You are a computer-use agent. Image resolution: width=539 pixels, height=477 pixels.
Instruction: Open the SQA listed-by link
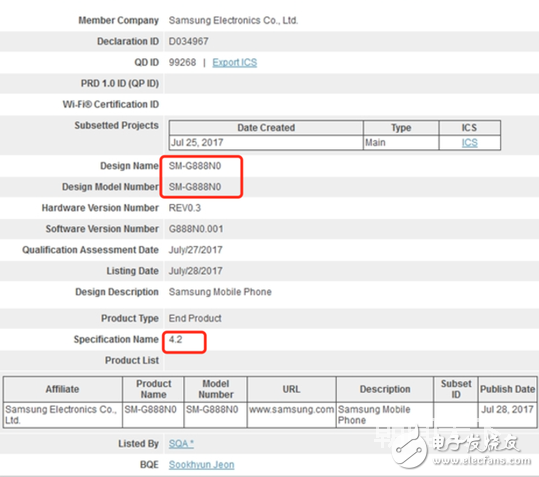pyautogui.click(x=181, y=444)
